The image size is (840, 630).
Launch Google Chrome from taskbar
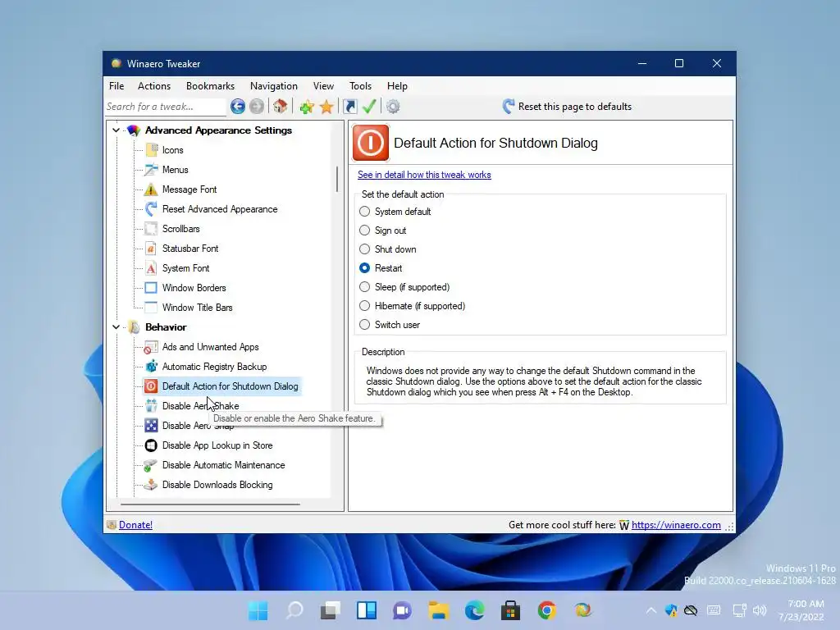[546, 610]
